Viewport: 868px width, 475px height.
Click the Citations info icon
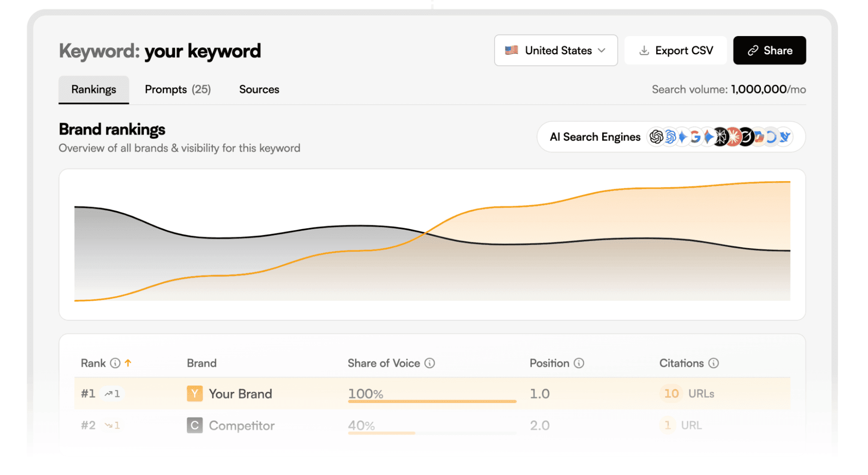(713, 363)
